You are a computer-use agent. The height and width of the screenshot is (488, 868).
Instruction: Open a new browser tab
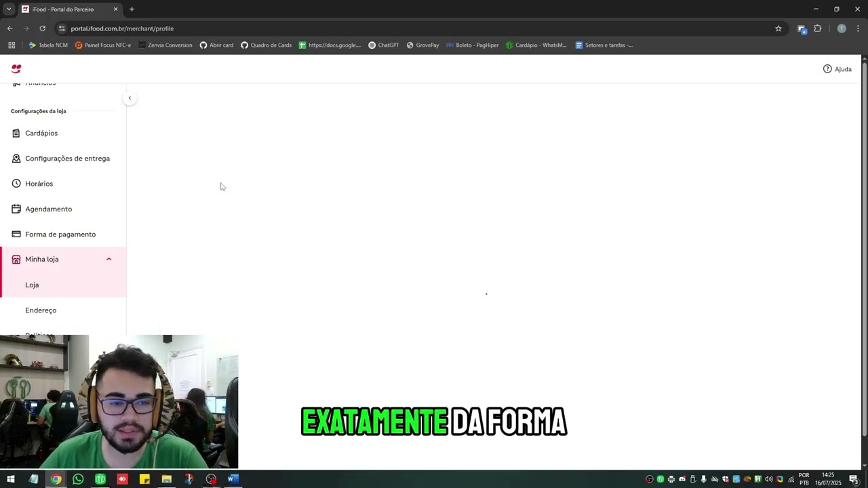click(132, 9)
